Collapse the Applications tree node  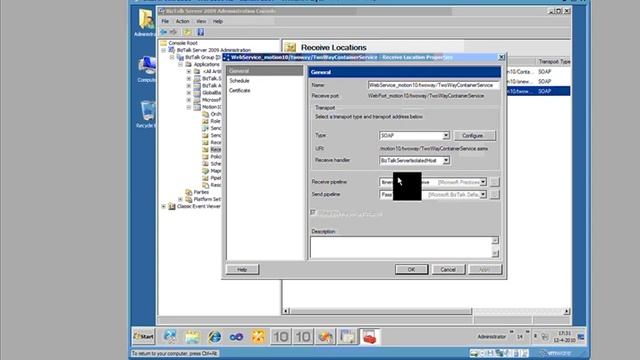tap(180, 64)
